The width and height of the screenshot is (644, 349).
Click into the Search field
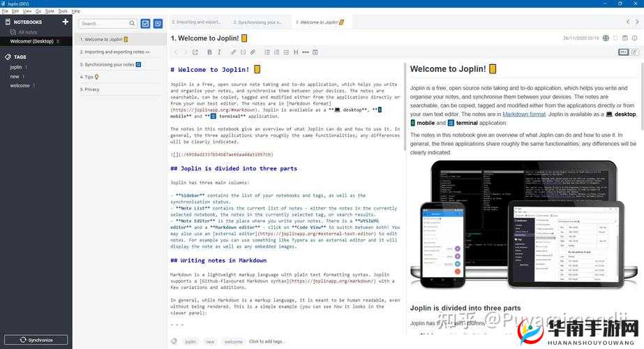(107, 24)
